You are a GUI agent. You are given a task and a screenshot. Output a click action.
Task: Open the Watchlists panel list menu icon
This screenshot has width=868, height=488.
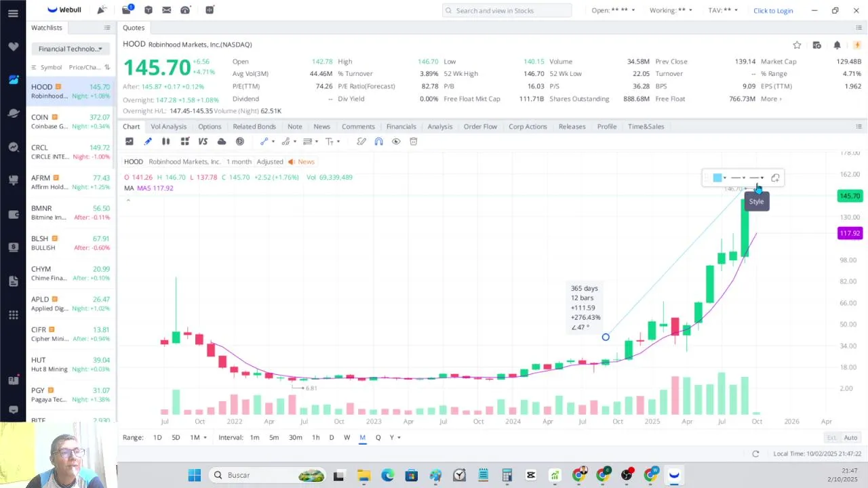[107, 28]
